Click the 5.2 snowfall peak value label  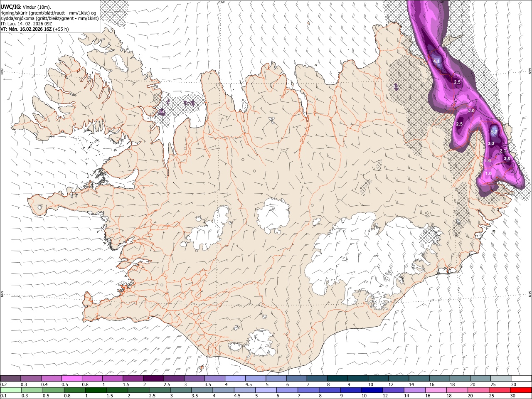click(x=494, y=132)
